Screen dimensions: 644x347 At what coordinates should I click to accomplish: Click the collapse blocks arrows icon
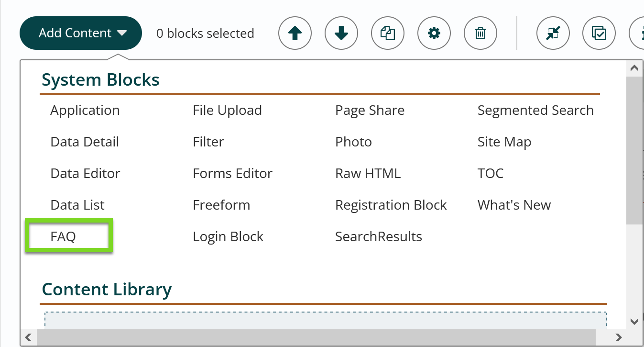[553, 33]
